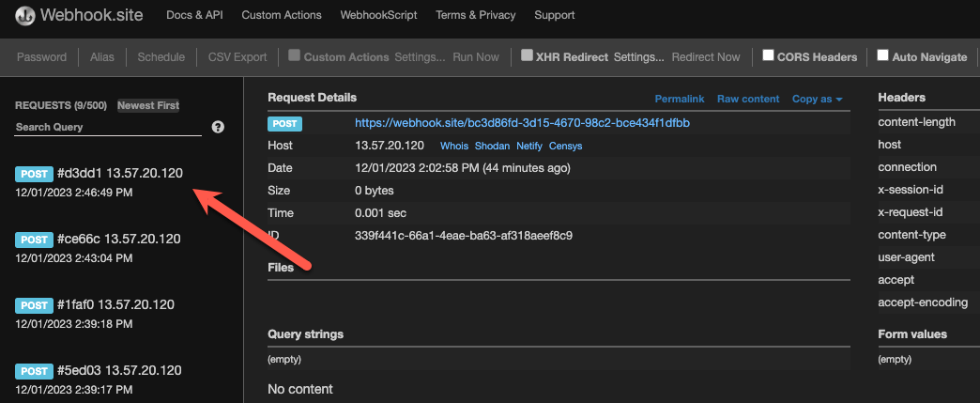Toggle the Newest First sort order
Viewport: 980px width, 403px height.
click(x=148, y=105)
